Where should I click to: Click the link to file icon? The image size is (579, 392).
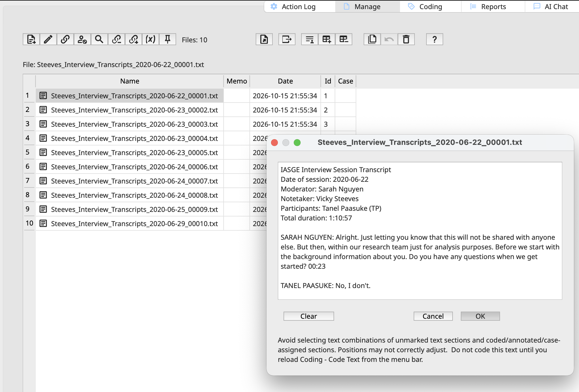click(x=65, y=39)
